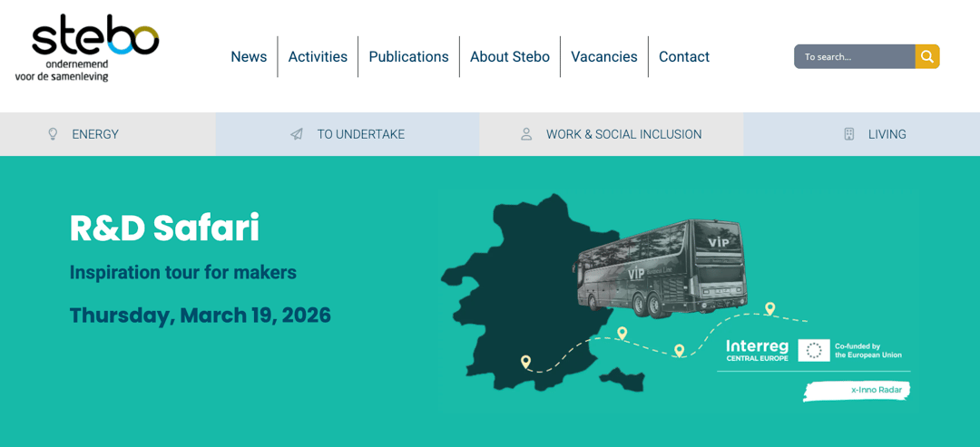The image size is (980, 447).
Task: Navigate to the Contact page
Action: point(684,56)
